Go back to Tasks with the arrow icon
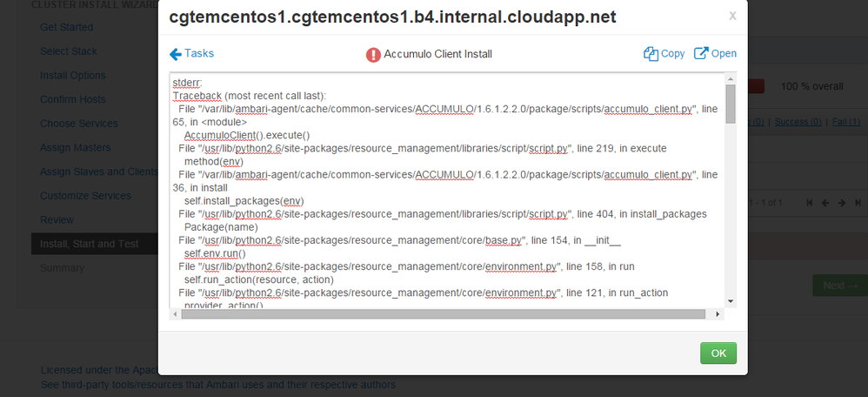Screen dimensions: 868x397 [x=176, y=54]
